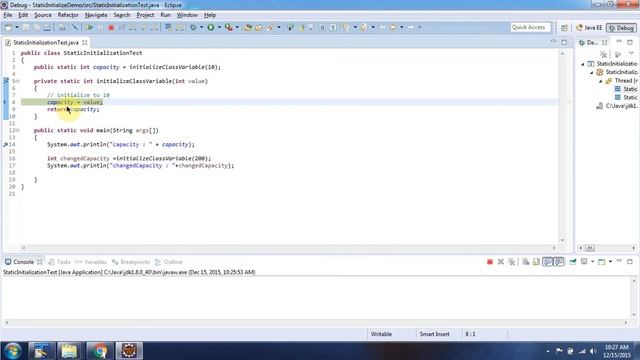Click 'Writable' in the status bar
The height and width of the screenshot is (360, 640).
tap(381, 334)
